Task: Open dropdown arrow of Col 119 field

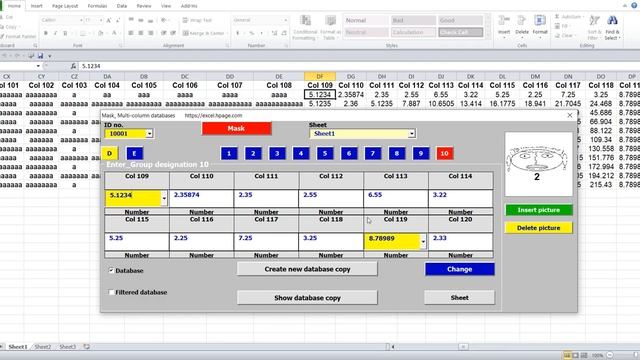Action: pyautogui.click(x=423, y=242)
